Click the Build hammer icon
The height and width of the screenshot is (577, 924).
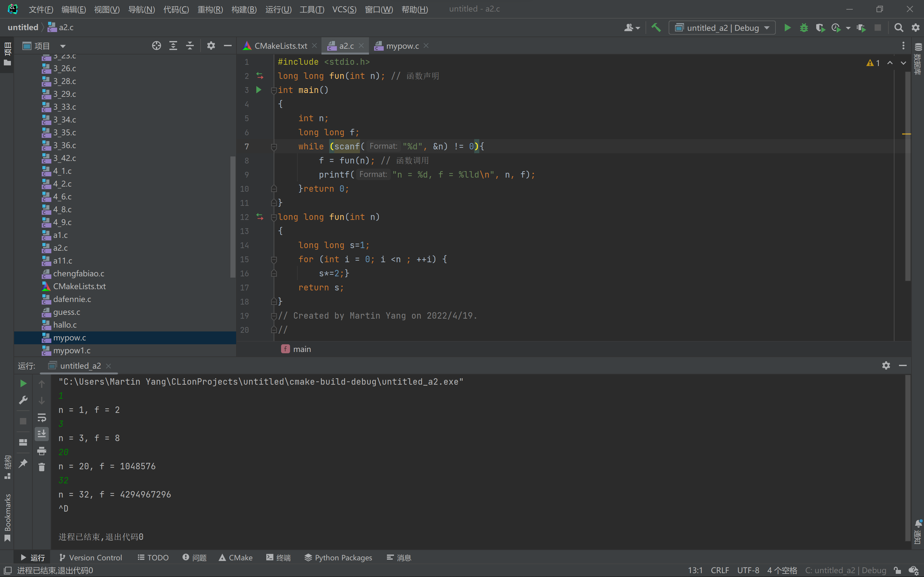(656, 28)
